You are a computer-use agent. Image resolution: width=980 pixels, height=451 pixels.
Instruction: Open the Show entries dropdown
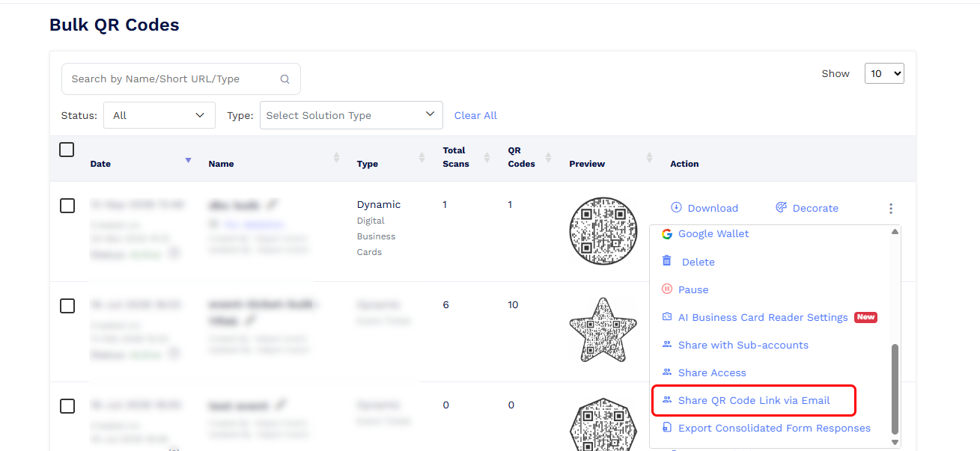[x=884, y=73]
